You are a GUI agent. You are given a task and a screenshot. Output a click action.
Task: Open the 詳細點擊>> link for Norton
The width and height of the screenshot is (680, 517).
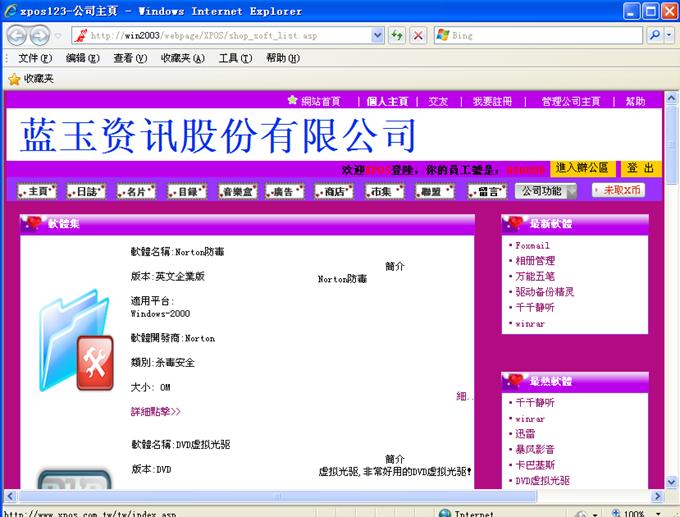pyautogui.click(x=156, y=411)
